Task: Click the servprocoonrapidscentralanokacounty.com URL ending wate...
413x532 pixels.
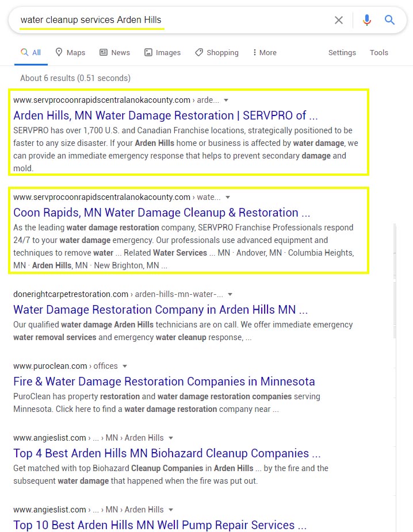Action: tap(117, 197)
